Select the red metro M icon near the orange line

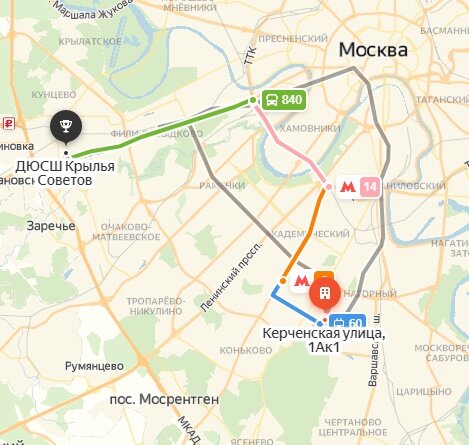(302, 281)
